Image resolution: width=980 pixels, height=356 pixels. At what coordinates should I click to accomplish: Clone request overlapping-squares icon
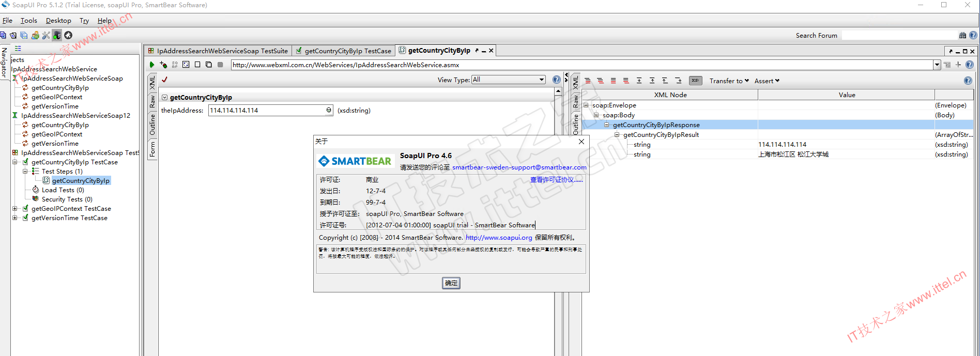click(209, 65)
